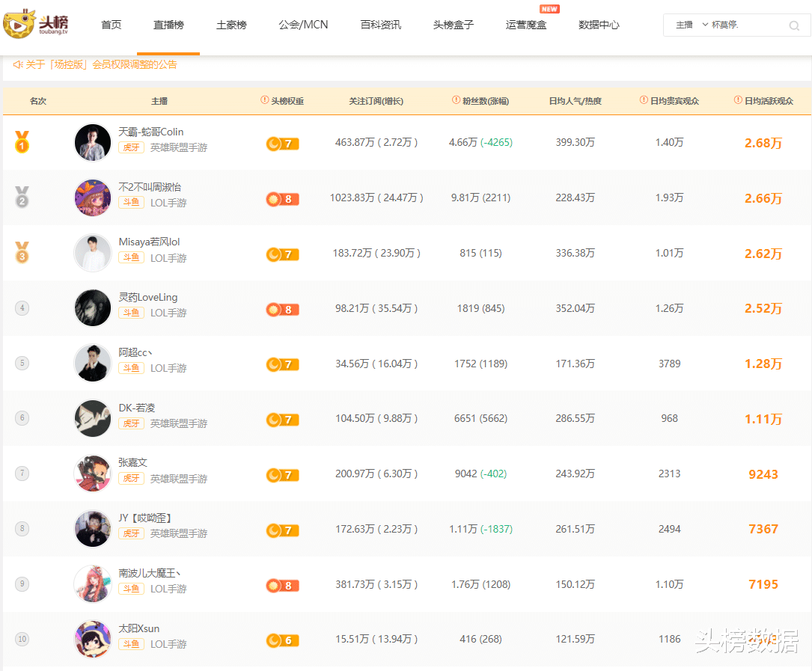Viewport: 812px width, 671px height.
Task: Click the magnifier search icon
Action: [795, 25]
